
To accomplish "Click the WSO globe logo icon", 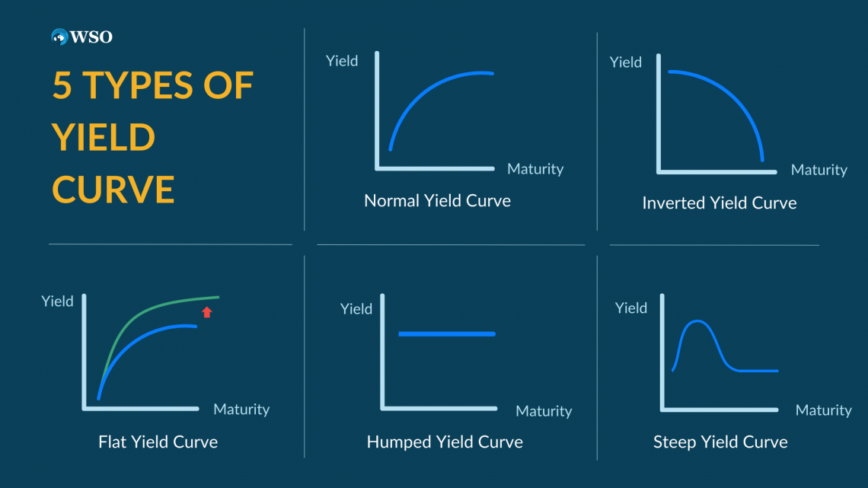I will tap(59, 37).
